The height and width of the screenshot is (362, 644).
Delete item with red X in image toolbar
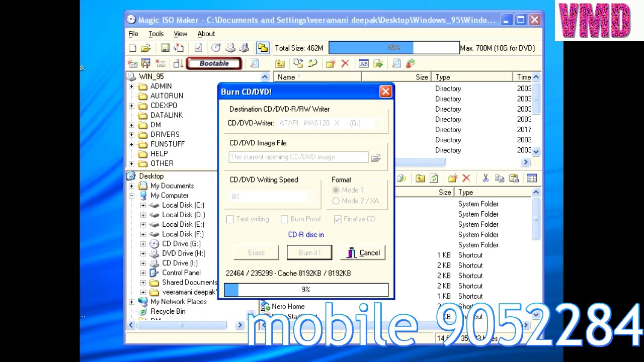pyautogui.click(x=345, y=63)
